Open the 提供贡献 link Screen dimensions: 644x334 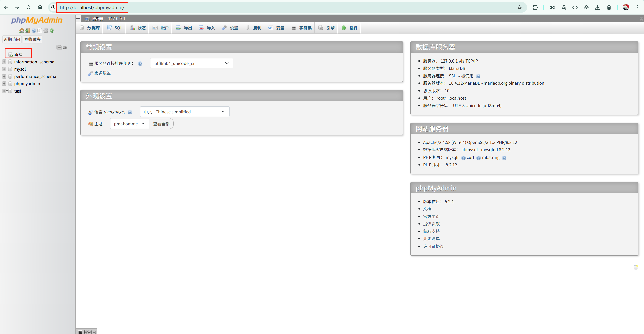(x=431, y=224)
